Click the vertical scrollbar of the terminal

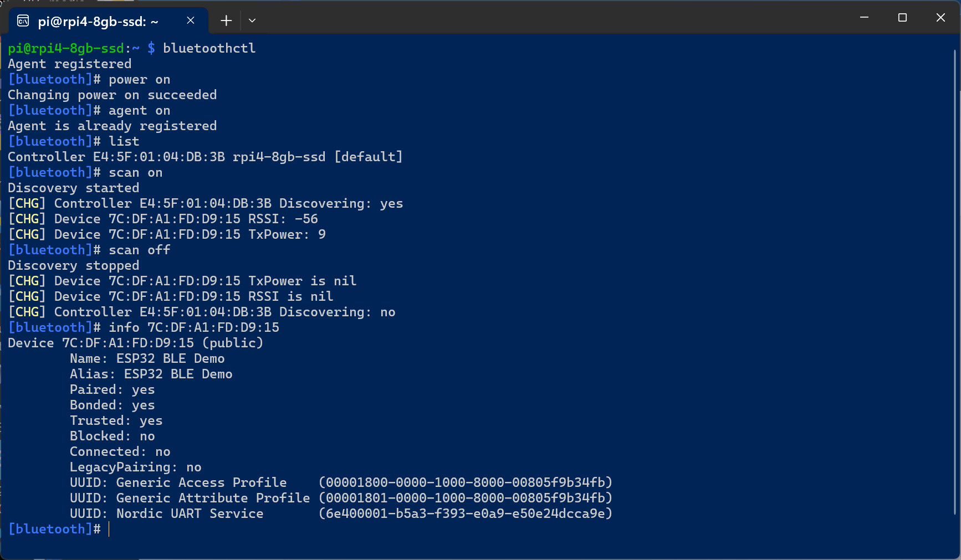[955, 282]
